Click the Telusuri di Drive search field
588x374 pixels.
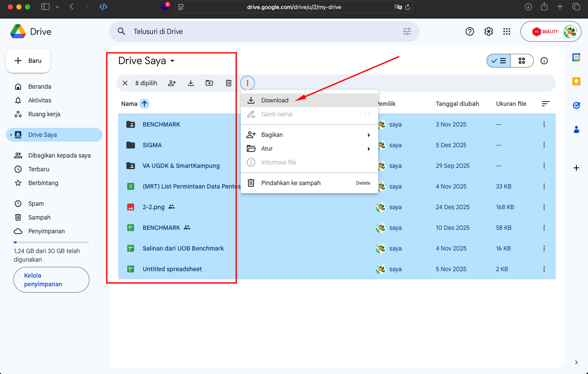pos(258,31)
